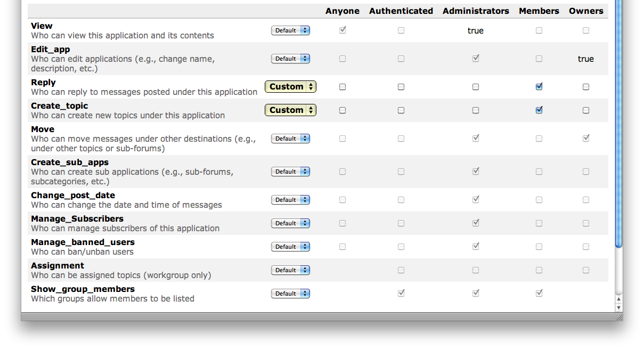Toggle Authenticated checkbox for Show_group_members

[x=401, y=293]
